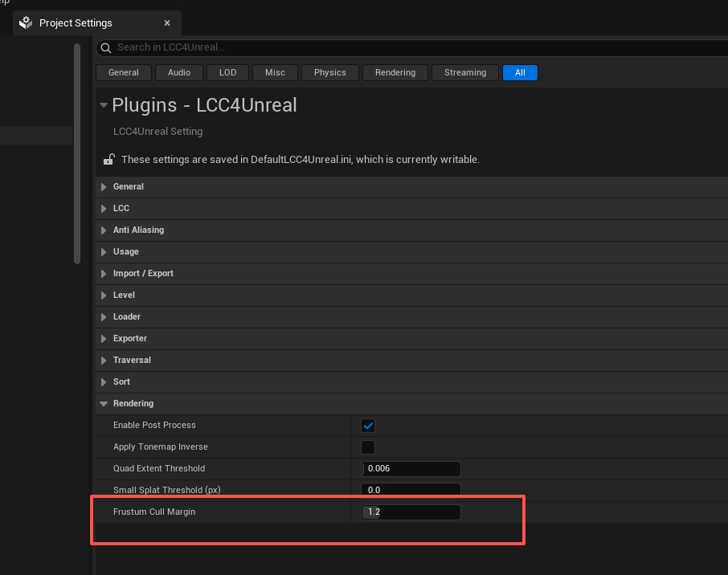Screen dimensions: 728x575
Task: Enable the Apply Tonemap Inverse checkbox
Action: coord(368,447)
